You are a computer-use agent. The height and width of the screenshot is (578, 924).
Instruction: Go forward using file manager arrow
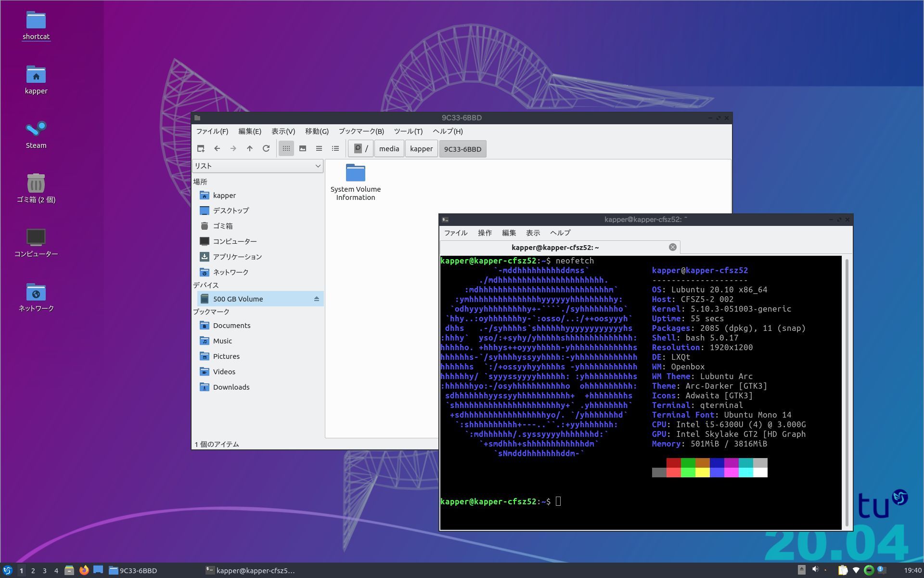[233, 148]
